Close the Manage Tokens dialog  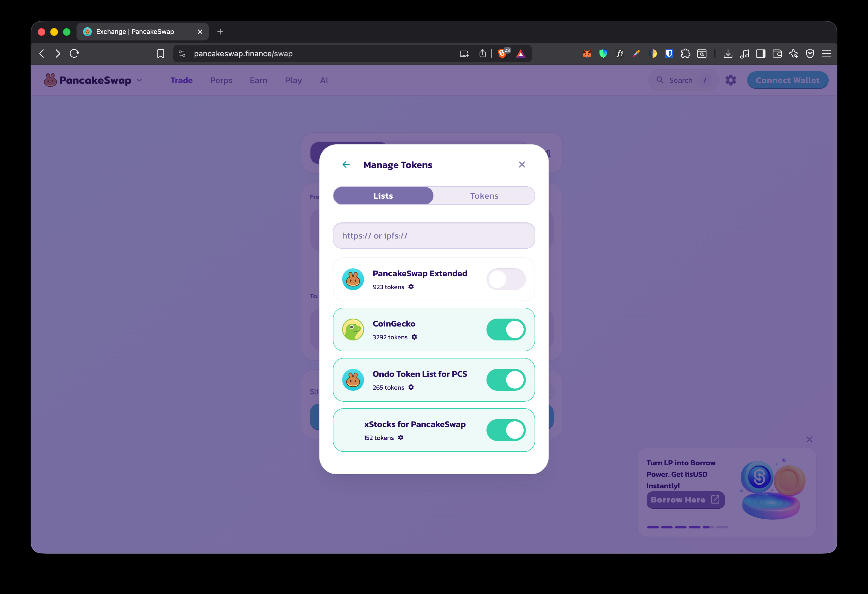pyautogui.click(x=522, y=165)
